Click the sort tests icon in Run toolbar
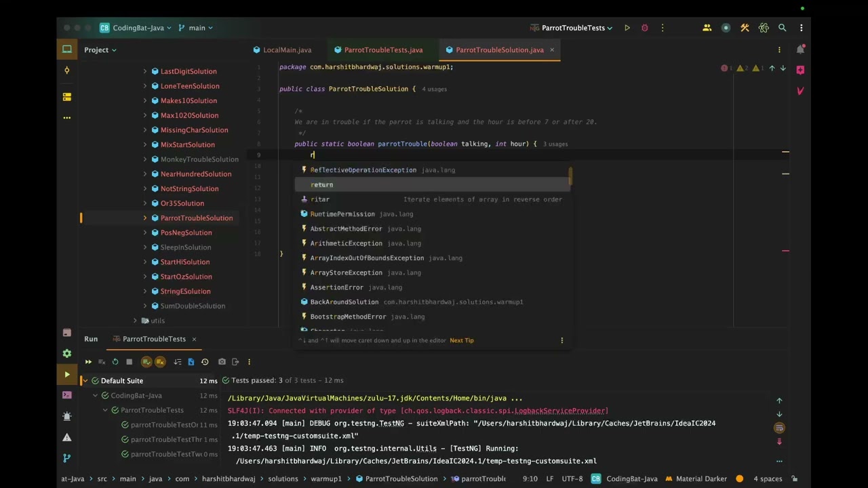The width and height of the screenshot is (868, 488). tap(178, 362)
